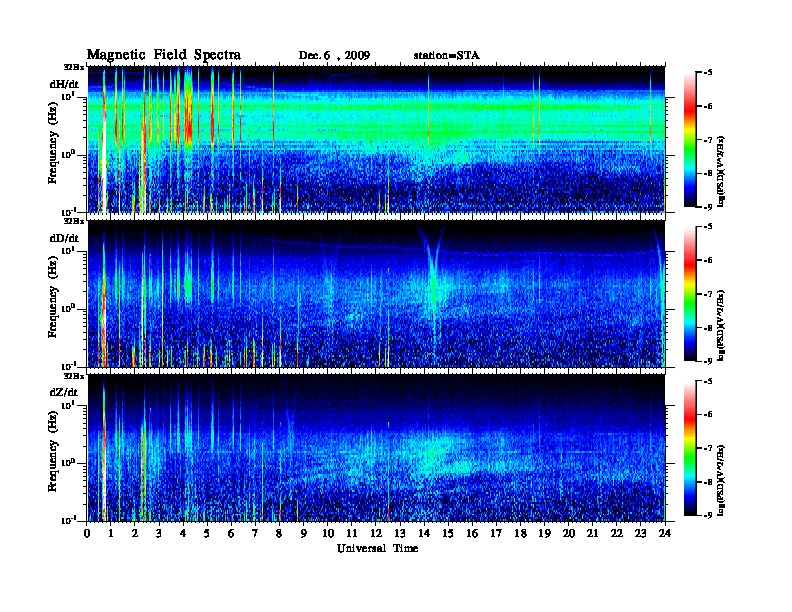
Task: Click hour tick label 22 on time axis
Action: tap(617, 534)
